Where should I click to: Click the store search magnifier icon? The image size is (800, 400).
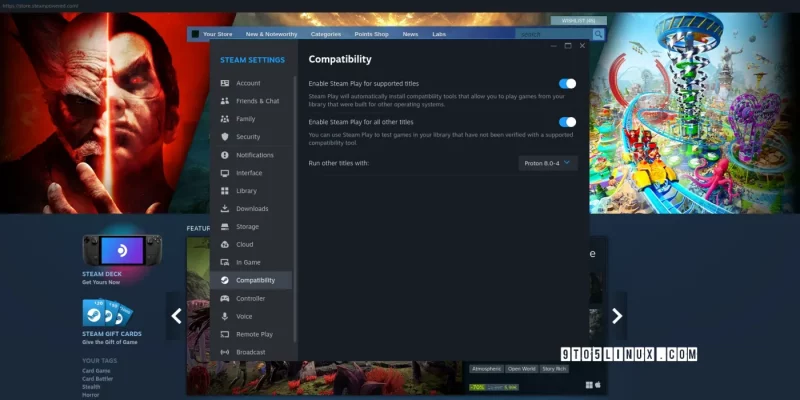[x=598, y=34]
